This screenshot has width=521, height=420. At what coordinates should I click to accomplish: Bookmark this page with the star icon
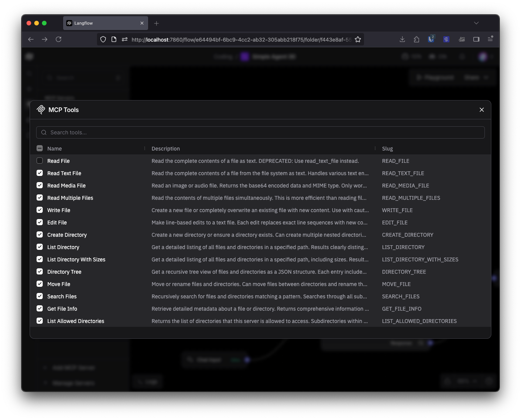click(358, 39)
